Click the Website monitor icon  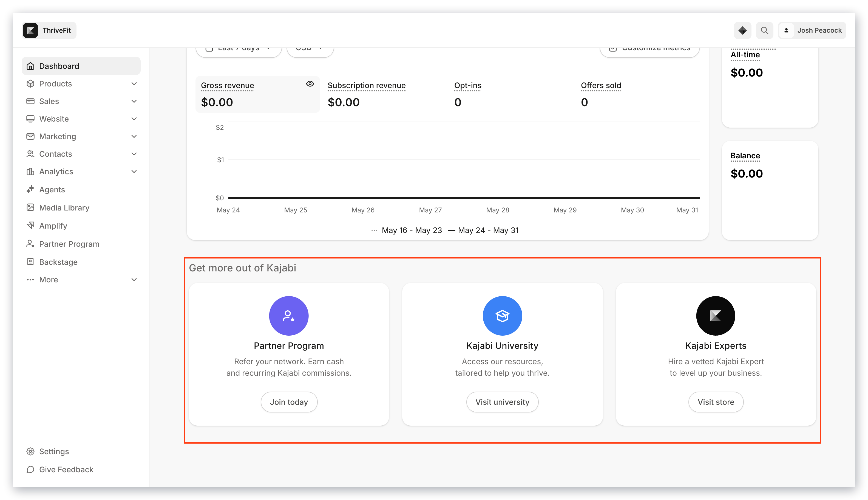click(x=30, y=119)
